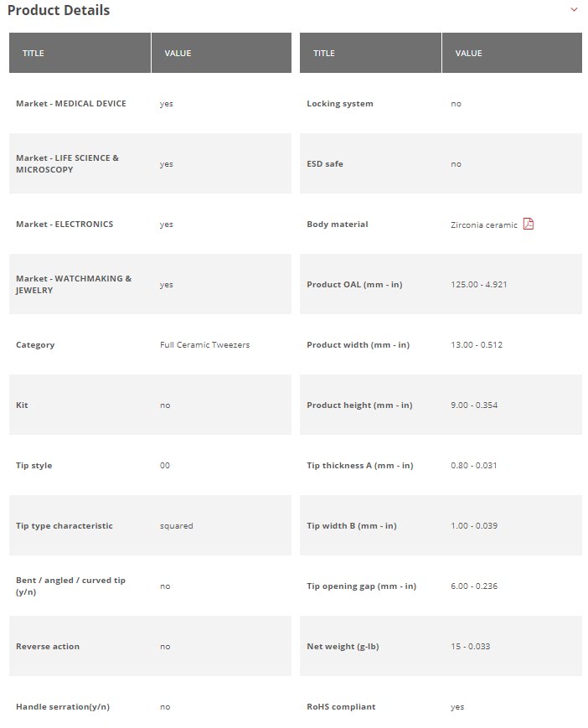Click the right table TITLE header
Image resolution: width=588 pixels, height=728 pixels.
pyautogui.click(x=324, y=53)
